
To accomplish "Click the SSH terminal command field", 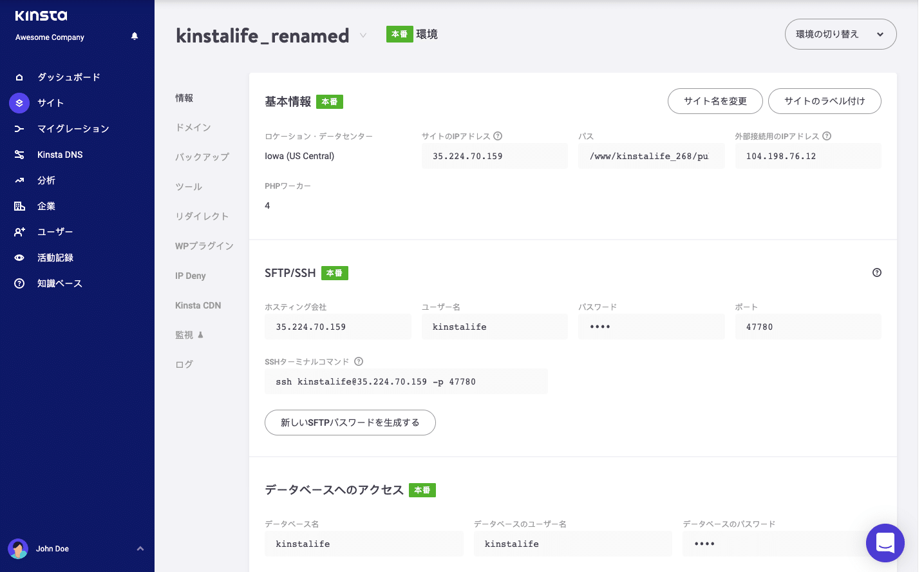I will pos(406,381).
